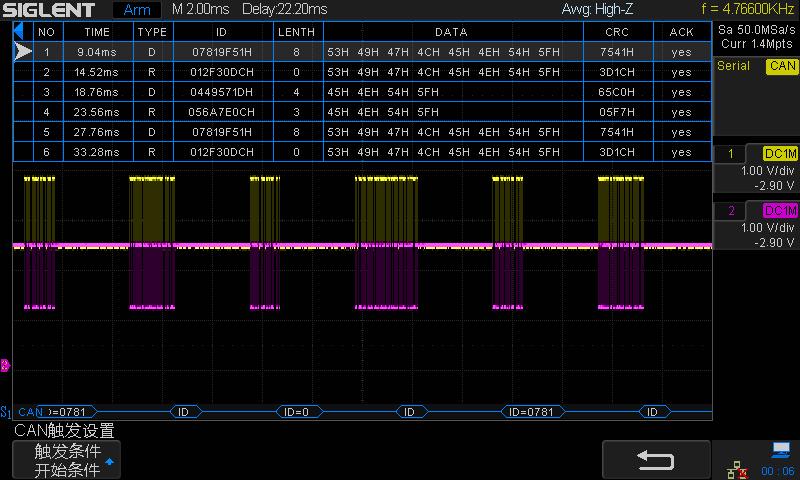
Task: Toggle the Arm acquisition status
Action: coord(136,10)
